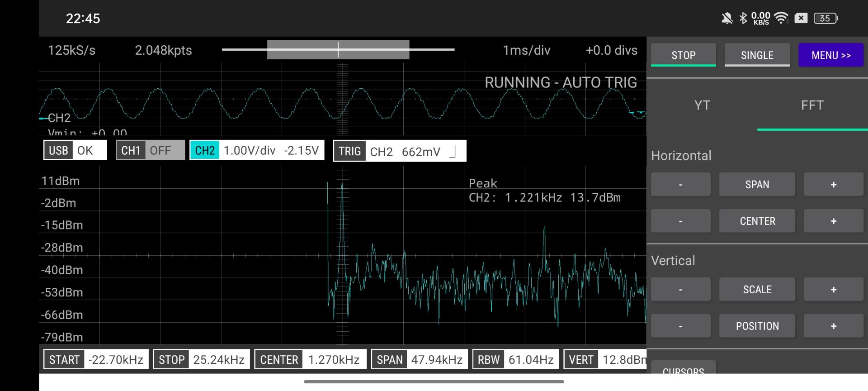The height and width of the screenshot is (391, 868).
Task: Switch to the YT tab
Action: click(702, 105)
